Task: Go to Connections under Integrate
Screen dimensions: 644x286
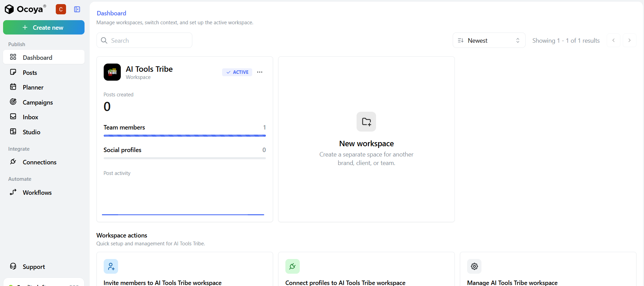Action: 44,162
